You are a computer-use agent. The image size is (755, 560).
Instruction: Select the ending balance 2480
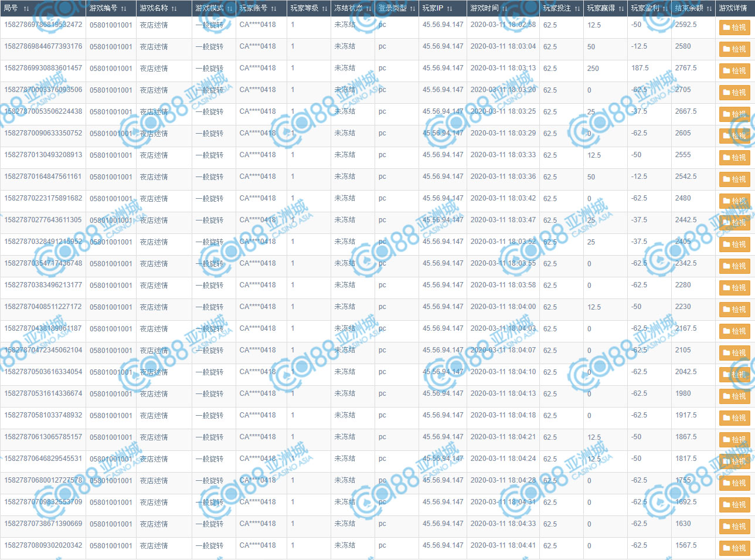(x=683, y=198)
